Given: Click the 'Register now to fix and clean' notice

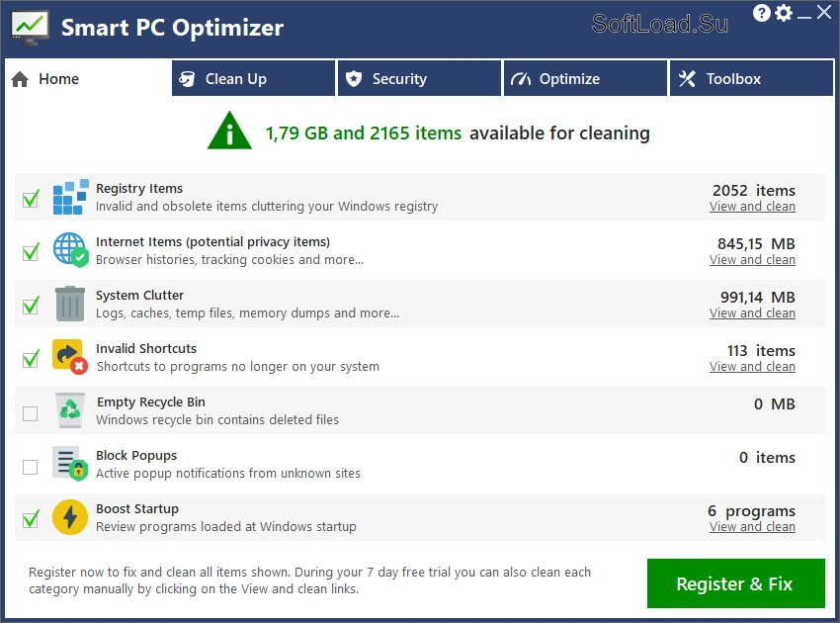Looking at the screenshot, I should (x=309, y=580).
